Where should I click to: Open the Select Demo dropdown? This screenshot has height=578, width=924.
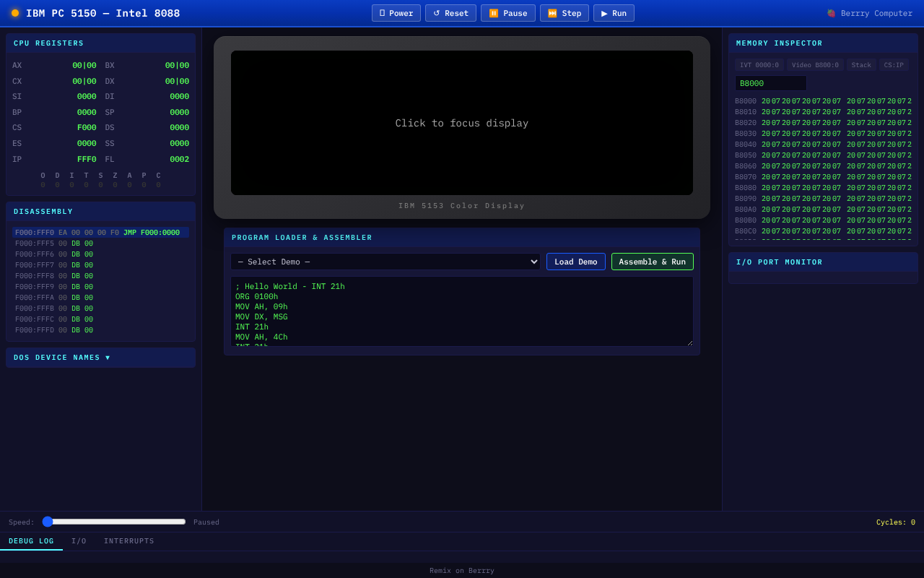click(x=385, y=262)
